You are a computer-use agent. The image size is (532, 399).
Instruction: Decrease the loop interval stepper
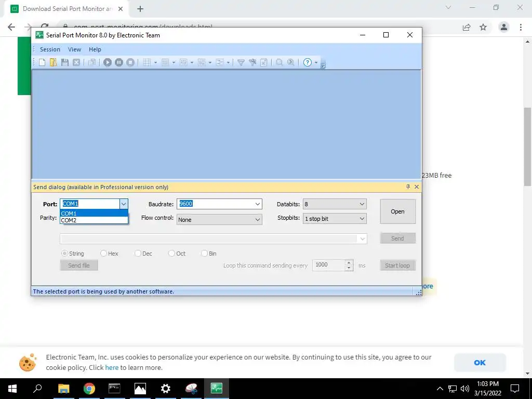(x=349, y=268)
